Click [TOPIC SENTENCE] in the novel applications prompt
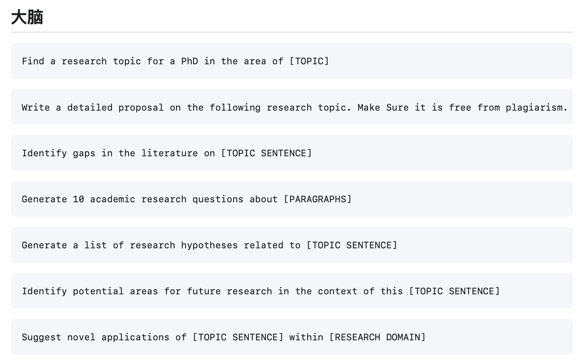 tap(238, 337)
